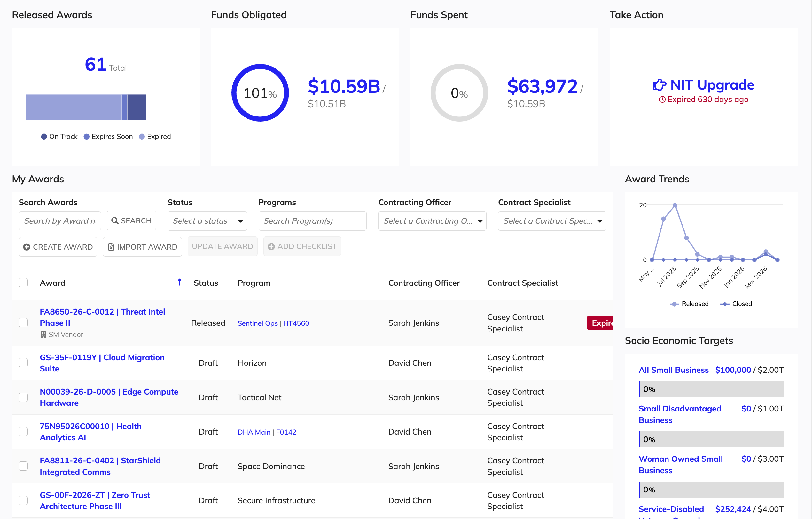812x519 pixels.
Task: Click the Woman Owned Small Business 0% progress bar
Action: coord(711,490)
